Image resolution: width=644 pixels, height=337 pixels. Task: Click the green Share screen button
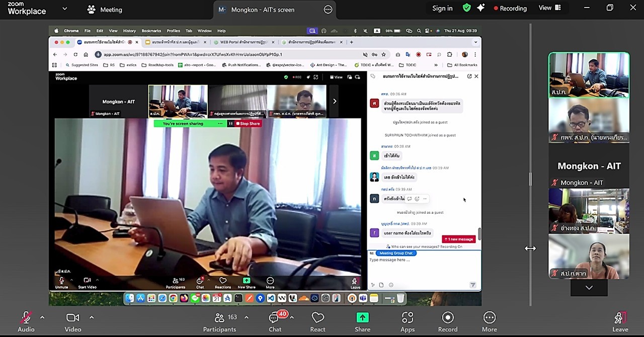coord(362,322)
